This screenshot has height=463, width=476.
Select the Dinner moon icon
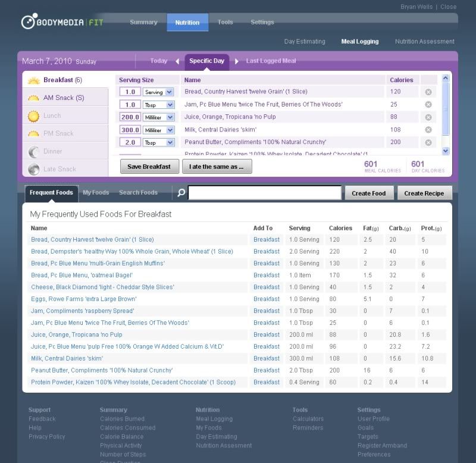[x=34, y=152]
